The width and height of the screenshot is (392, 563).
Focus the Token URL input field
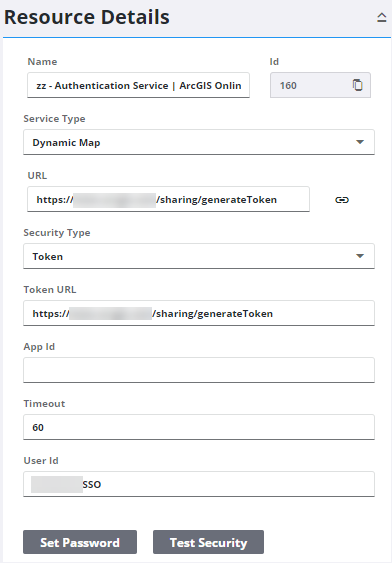pyautogui.click(x=199, y=313)
